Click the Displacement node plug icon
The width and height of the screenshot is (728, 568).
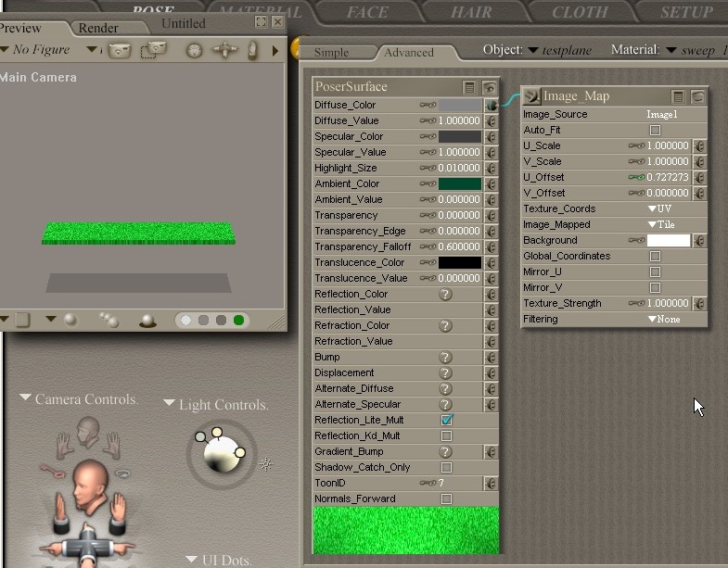pyautogui.click(x=491, y=373)
